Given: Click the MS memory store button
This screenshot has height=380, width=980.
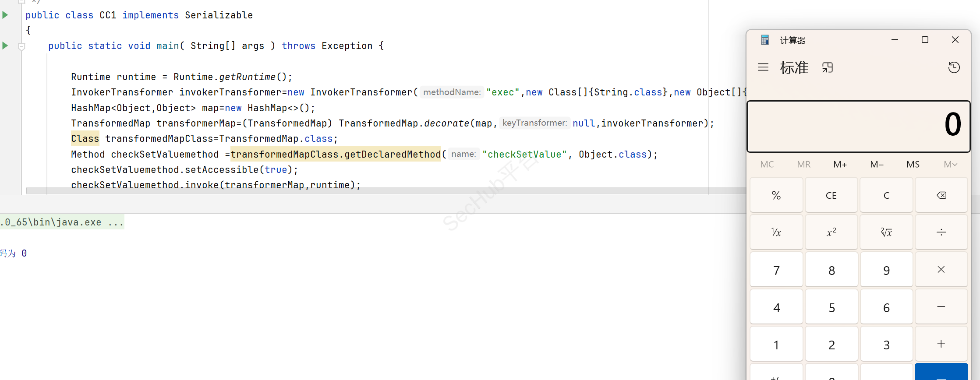Looking at the screenshot, I should [913, 165].
